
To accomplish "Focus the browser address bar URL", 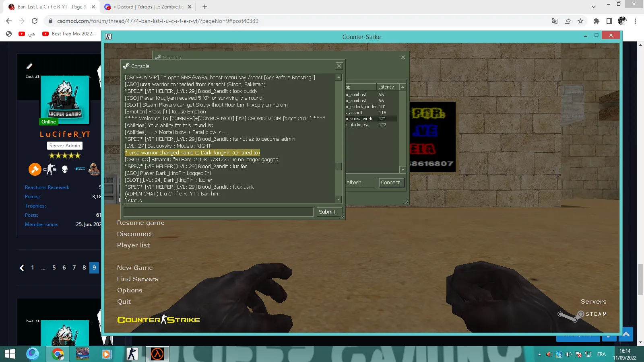I will point(158,21).
